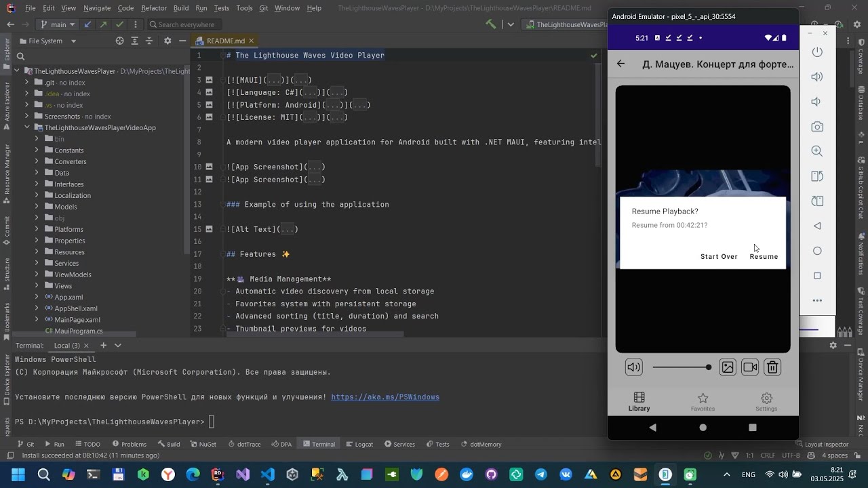Click Start Over in resume dialog
Image resolution: width=868 pixels, height=488 pixels.
pyautogui.click(x=719, y=257)
